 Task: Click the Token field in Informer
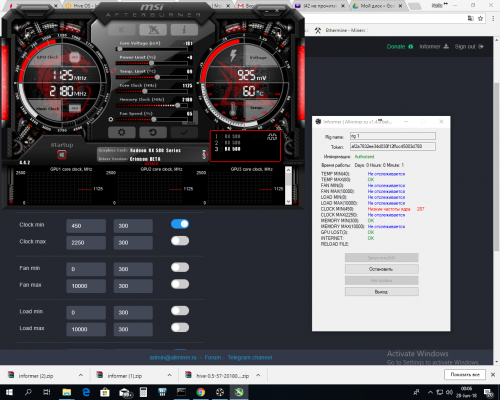pyautogui.click(x=393, y=146)
